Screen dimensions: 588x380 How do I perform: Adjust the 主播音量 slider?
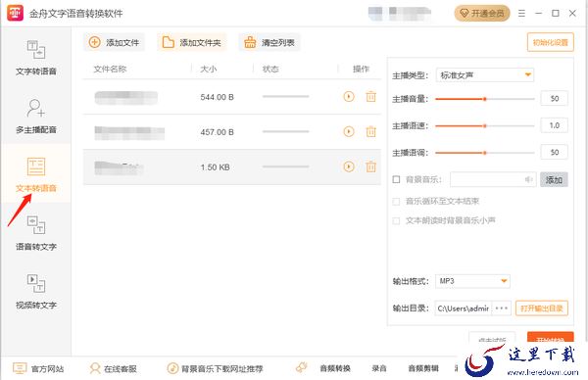(x=485, y=99)
